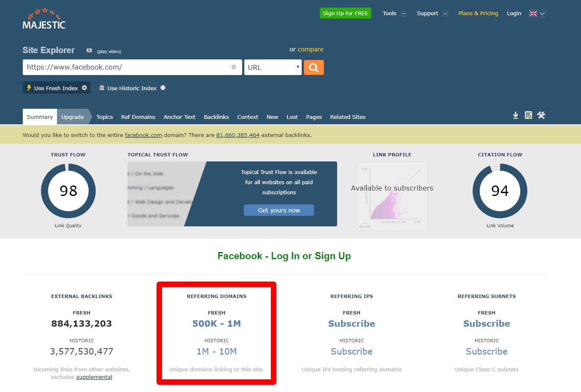Click the compare link

click(311, 49)
